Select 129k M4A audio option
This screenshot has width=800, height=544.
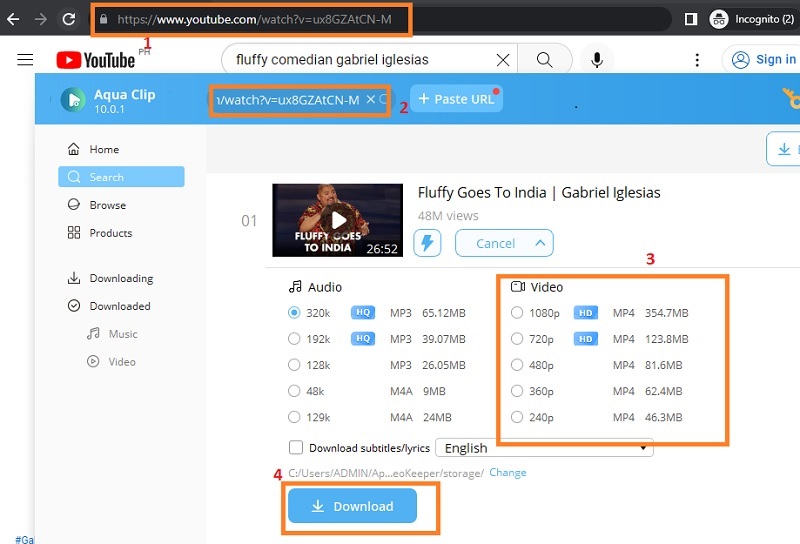pyautogui.click(x=294, y=417)
